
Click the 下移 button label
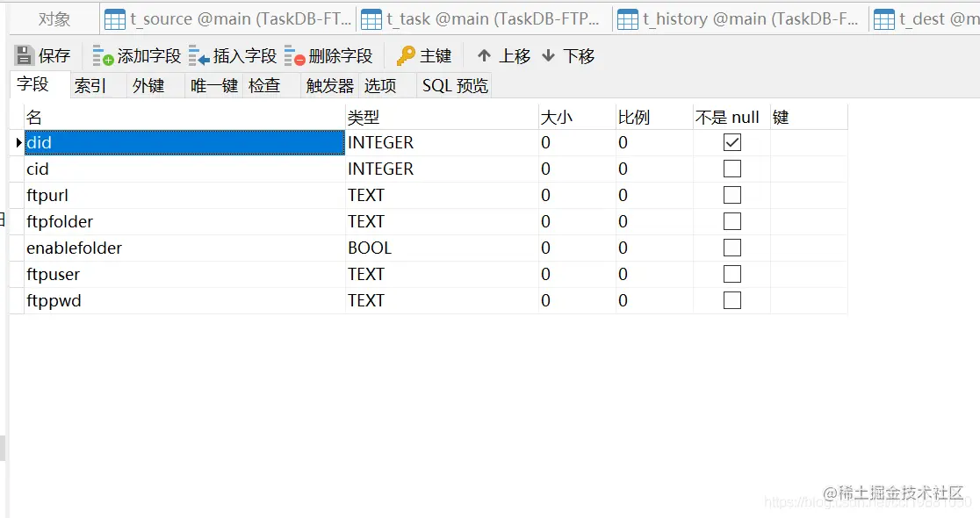pos(579,55)
